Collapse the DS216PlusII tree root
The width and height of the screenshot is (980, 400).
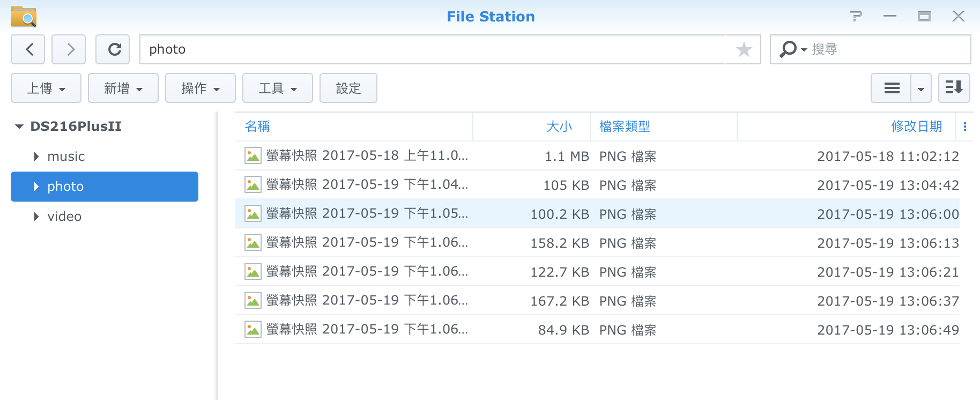click(19, 127)
